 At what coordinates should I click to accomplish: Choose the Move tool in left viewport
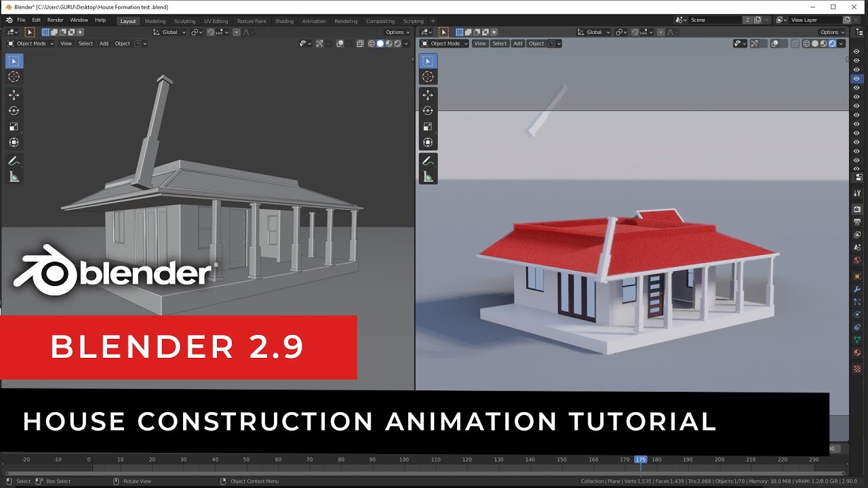point(14,95)
